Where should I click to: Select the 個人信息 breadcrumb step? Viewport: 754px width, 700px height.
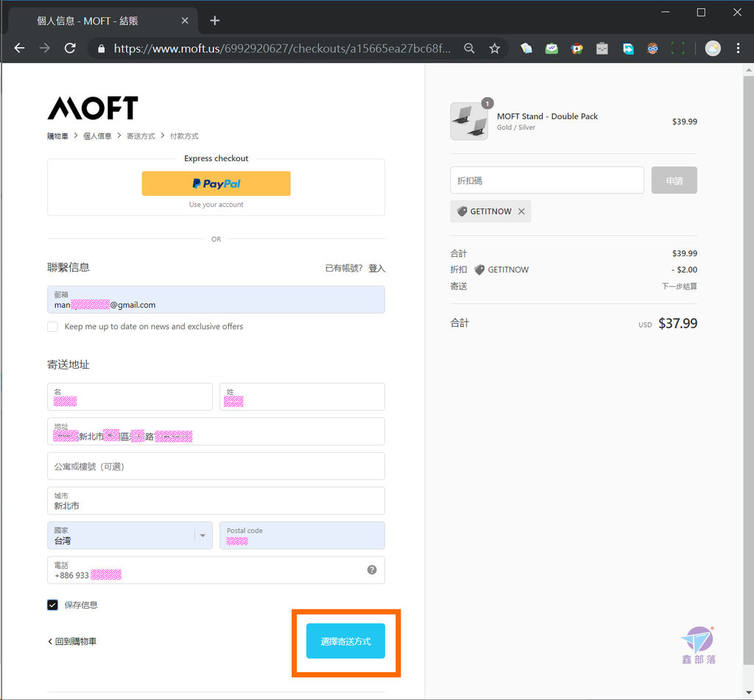point(97,136)
